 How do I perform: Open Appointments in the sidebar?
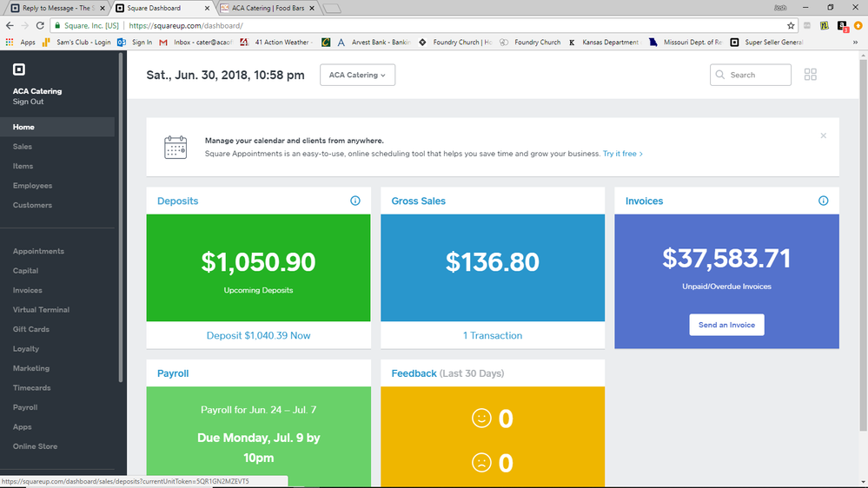point(38,251)
